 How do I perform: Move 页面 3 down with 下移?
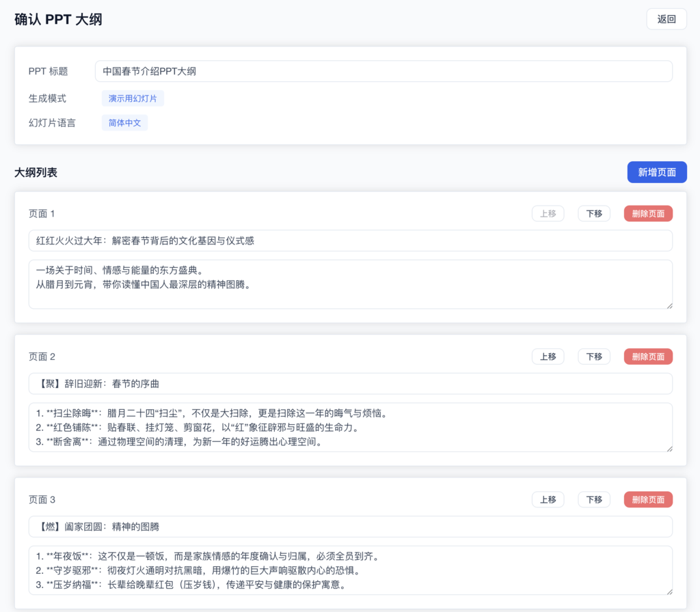593,499
